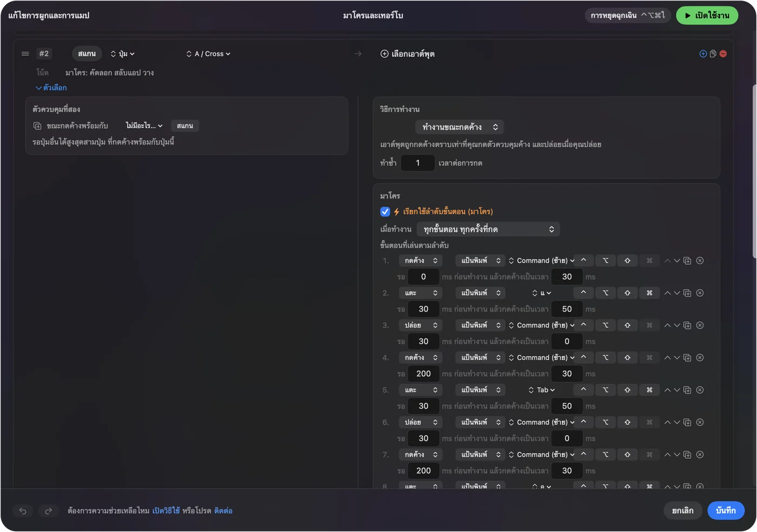Remove macro step 1
This screenshot has height=532, width=757.
point(700,261)
